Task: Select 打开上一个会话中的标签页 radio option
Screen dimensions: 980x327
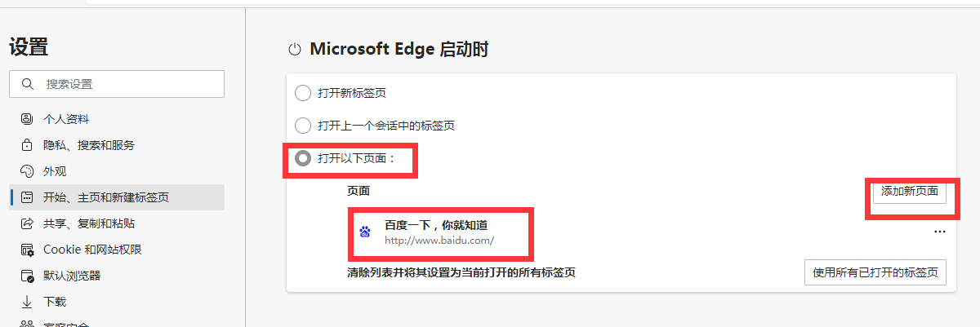Action: point(303,126)
